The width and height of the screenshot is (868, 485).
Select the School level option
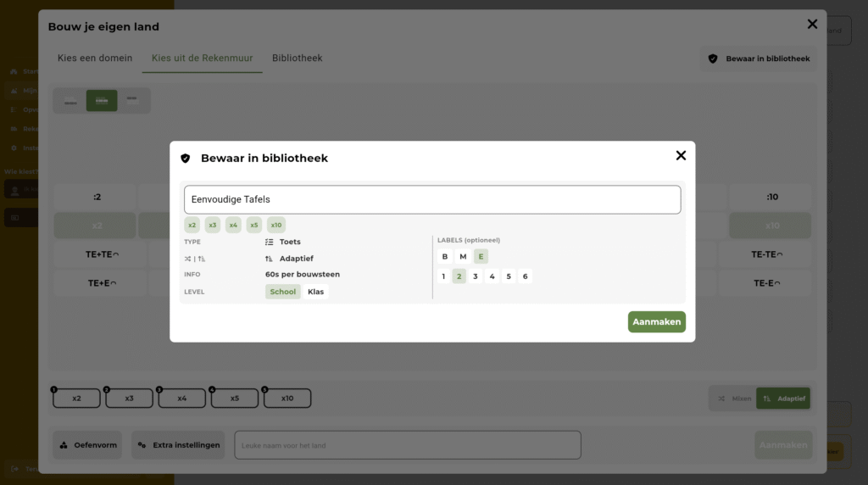point(282,292)
